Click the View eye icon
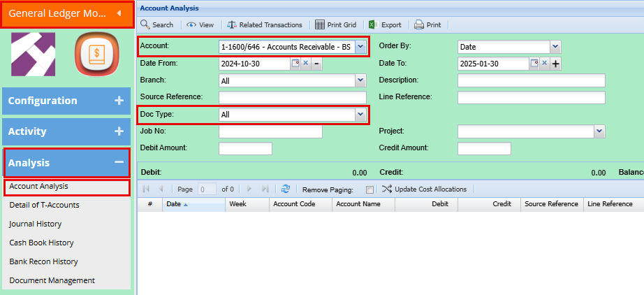The width and height of the screenshot is (644, 295). 191,24
